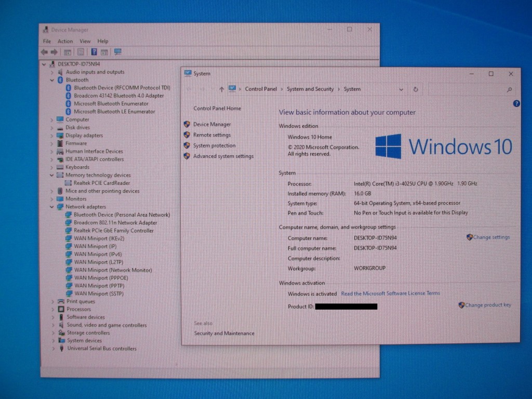
Task: Select IDE ATA/ATAPI controllers category
Action: pyautogui.click(x=95, y=159)
